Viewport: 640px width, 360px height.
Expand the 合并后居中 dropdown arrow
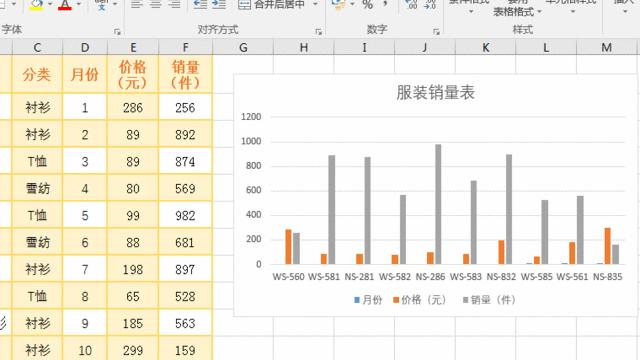(315, 4)
